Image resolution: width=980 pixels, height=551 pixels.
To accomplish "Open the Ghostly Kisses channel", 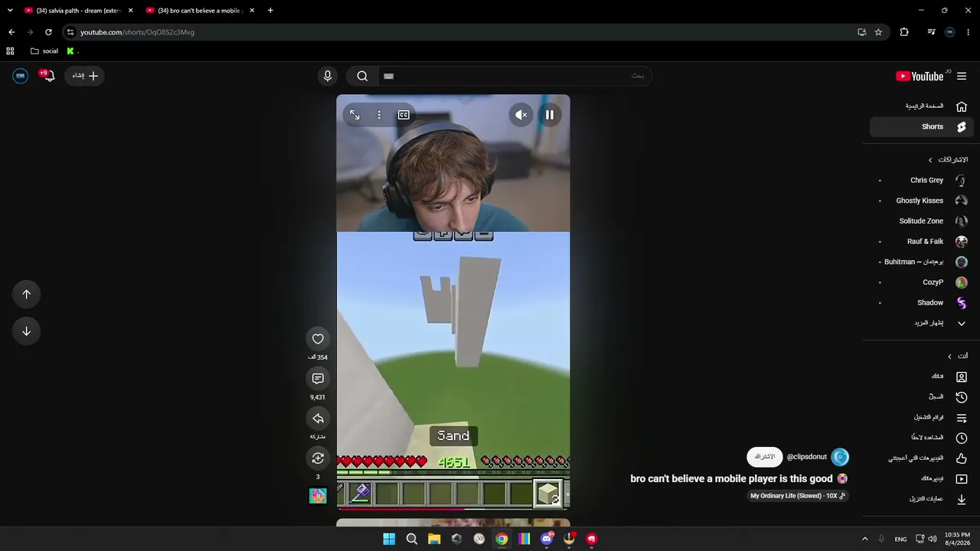I will (922, 201).
